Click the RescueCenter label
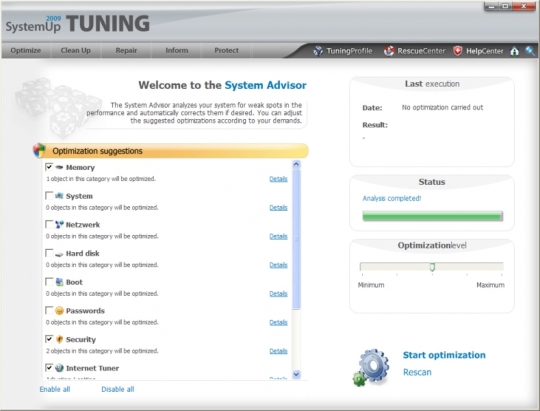The width and height of the screenshot is (540, 411). tap(421, 51)
